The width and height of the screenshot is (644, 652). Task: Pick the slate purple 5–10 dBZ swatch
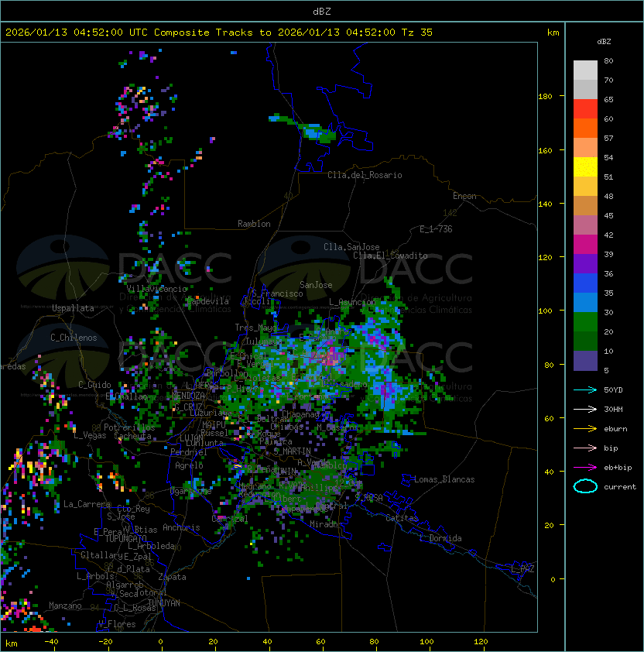585,361
